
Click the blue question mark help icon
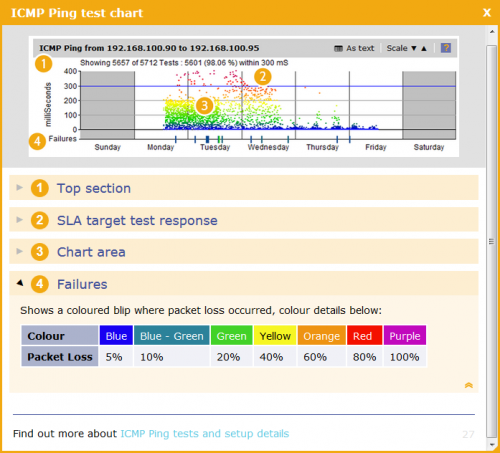446,48
